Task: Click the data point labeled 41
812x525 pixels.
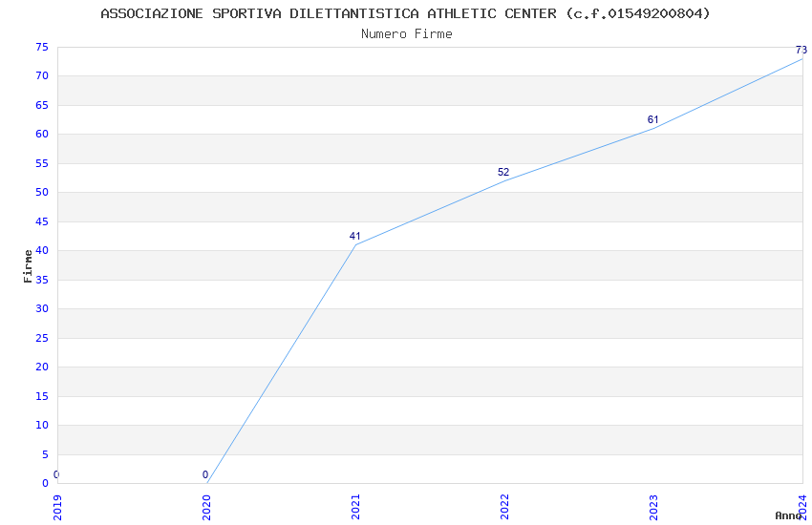Action: click(x=355, y=244)
